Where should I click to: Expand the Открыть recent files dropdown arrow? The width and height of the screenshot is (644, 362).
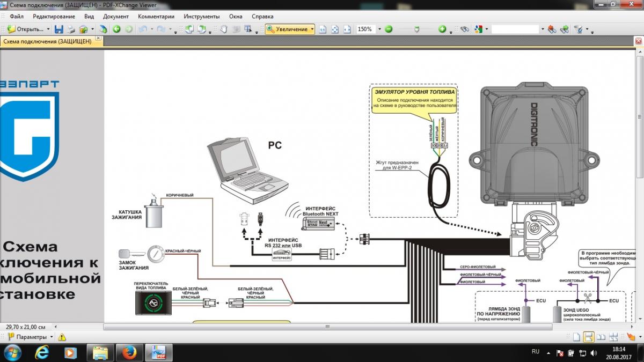[x=48, y=29]
